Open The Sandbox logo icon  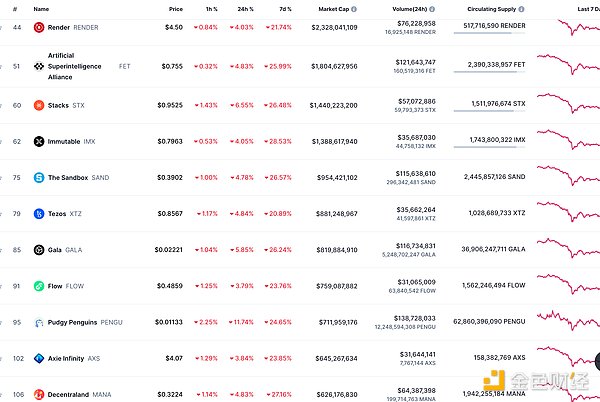[x=39, y=177]
